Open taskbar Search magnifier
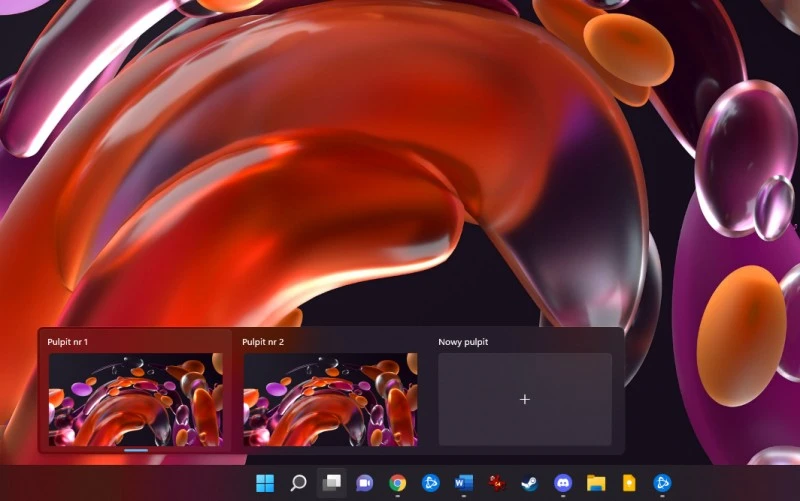Image resolution: width=800 pixels, height=501 pixels. click(298, 483)
